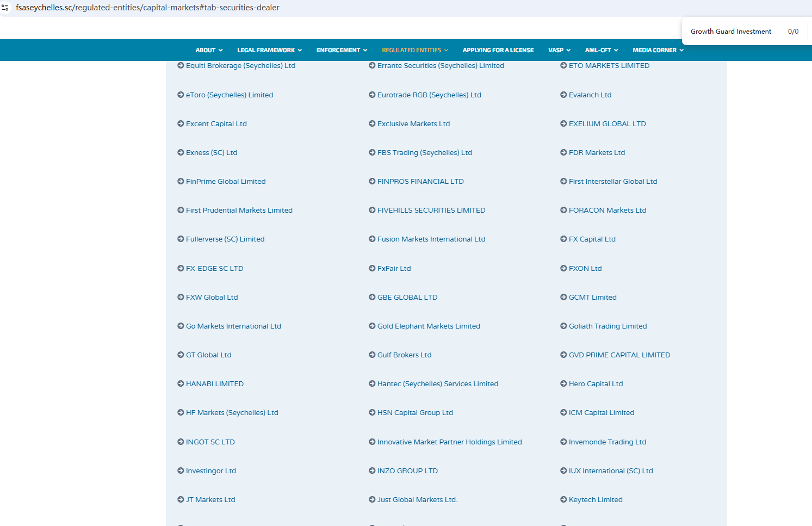Click arrow icon beside Hantec (Seychelles) Services Limited
This screenshot has height=526, width=812.
click(x=372, y=383)
